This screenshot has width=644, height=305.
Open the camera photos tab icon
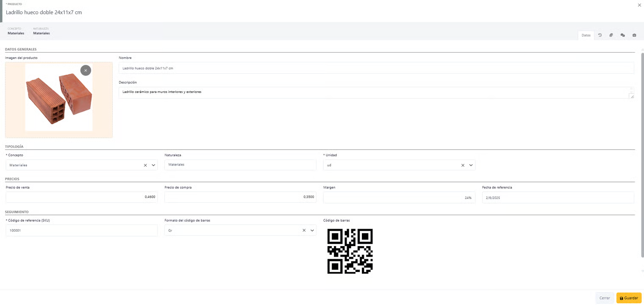[x=634, y=35]
